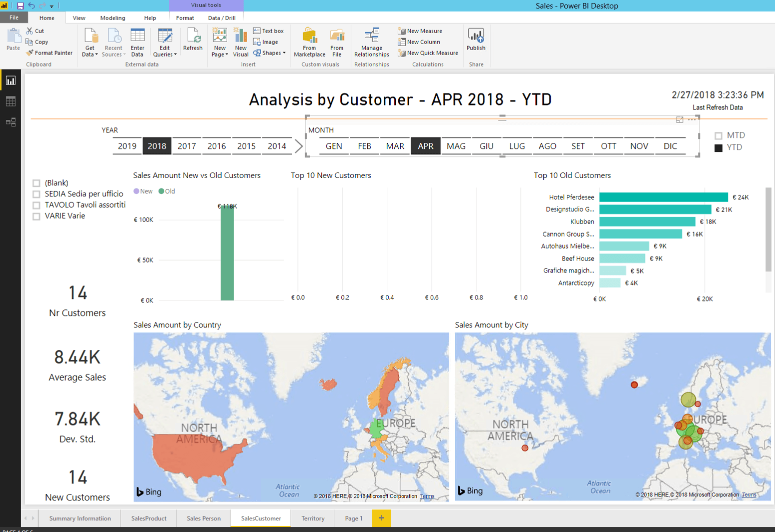Image resolution: width=775 pixels, height=532 pixels.
Task: Switch to Data view in left sidebar
Action: (x=11, y=101)
